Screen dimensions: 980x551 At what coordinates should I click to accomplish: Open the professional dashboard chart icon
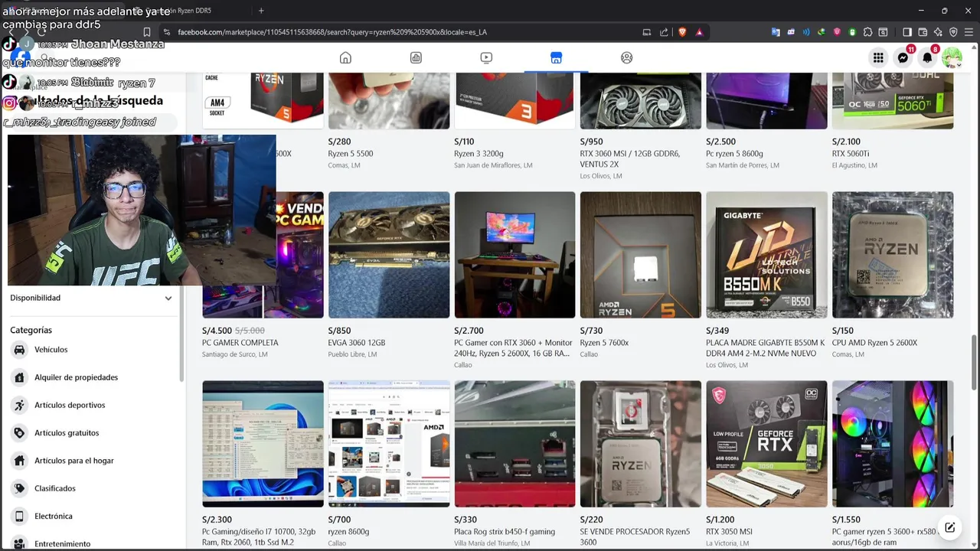tap(416, 57)
